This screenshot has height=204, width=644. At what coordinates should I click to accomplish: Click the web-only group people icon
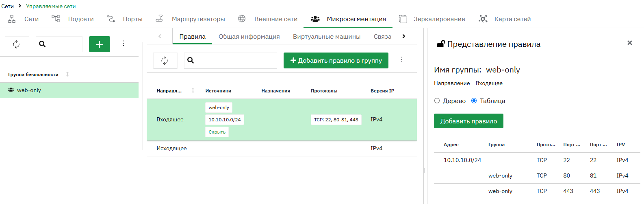(x=11, y=90)
